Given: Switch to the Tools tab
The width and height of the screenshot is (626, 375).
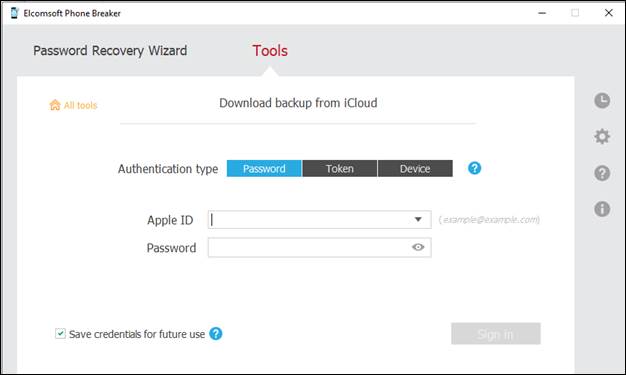Looking at the screenshot, I should pyautogui.click(x=270, y=51).
